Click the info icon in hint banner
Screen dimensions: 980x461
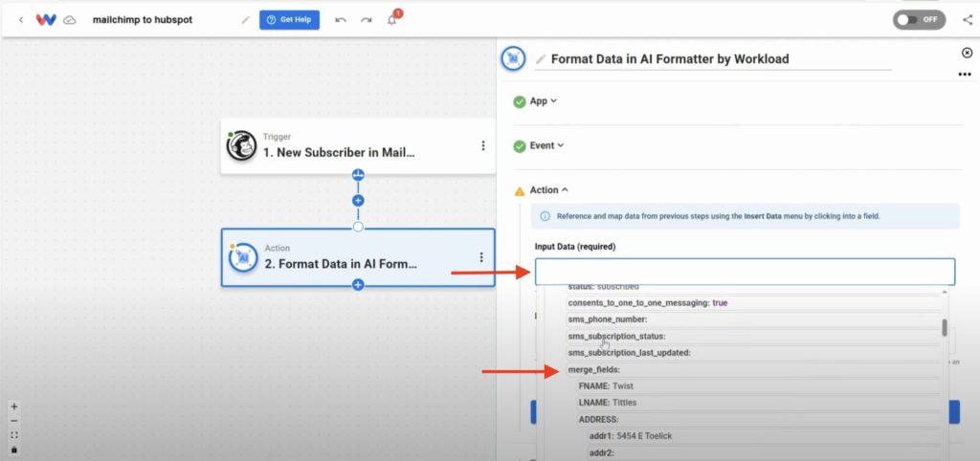(x=545, y=217)
